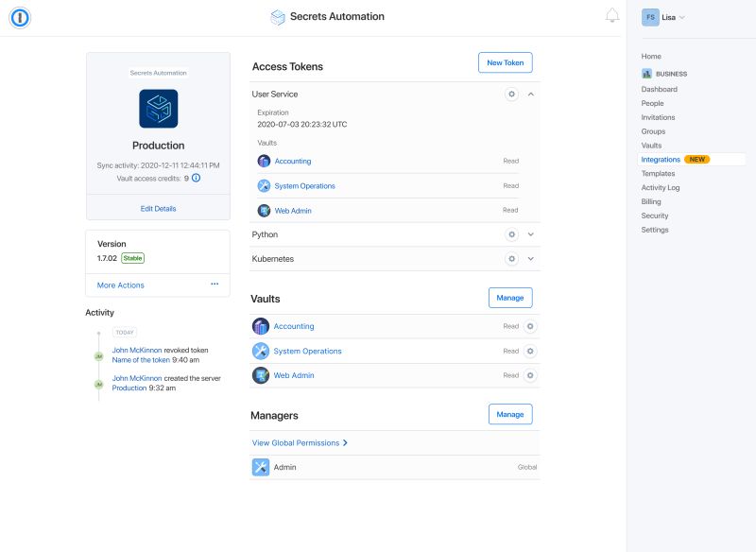Click the Web Admin icon under User Service
756x552 pixels.
click(264, 211)
